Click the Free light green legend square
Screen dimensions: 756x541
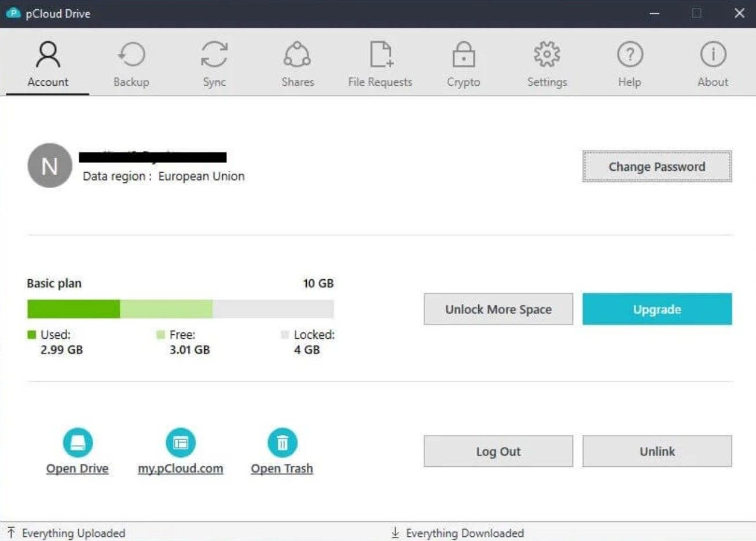point(161,334)
